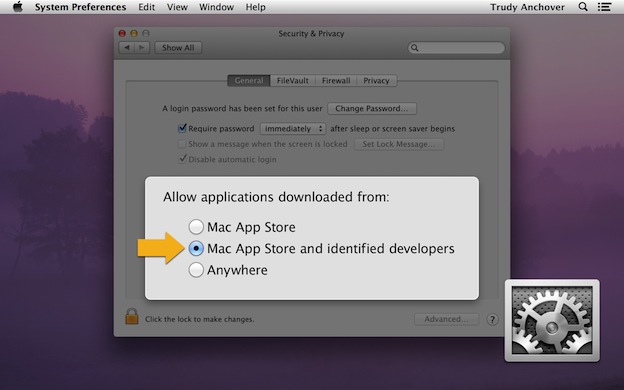Select the Anywhere radio button
The height and width of the screenshot is (390, 624).
(x=196, y=270)
